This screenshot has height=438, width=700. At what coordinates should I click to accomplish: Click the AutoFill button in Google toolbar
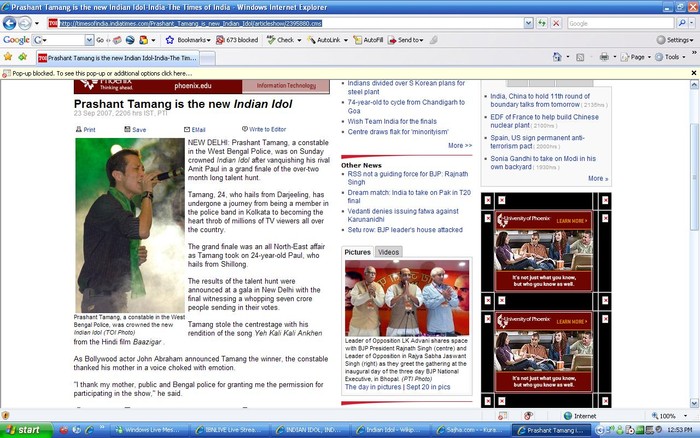tap(368, 40)
